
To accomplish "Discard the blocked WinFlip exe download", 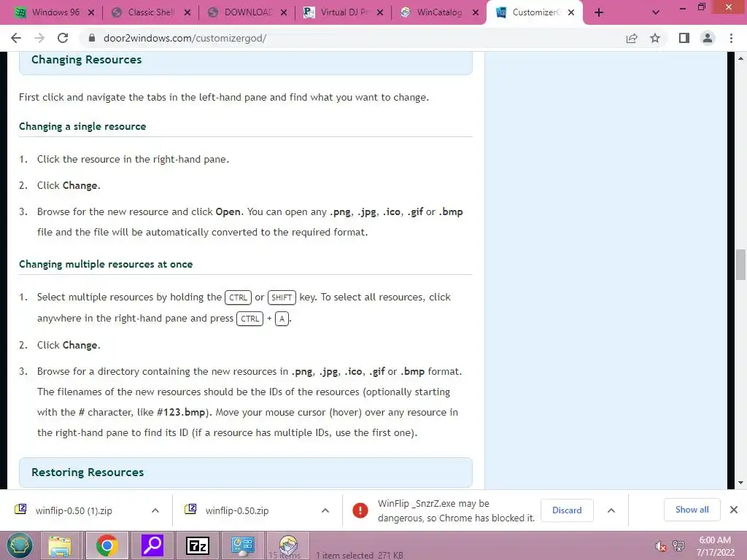I will coord(567,510).
